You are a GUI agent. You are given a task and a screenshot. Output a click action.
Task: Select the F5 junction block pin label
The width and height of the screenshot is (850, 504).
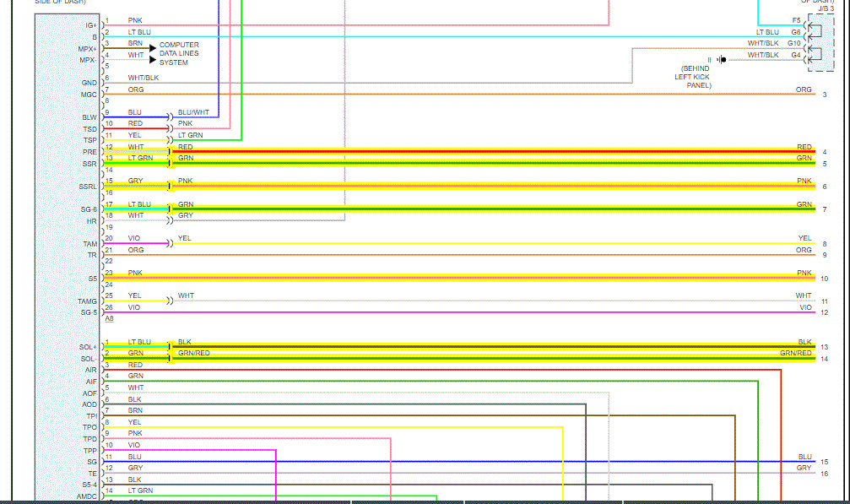(x=796, y=20)
